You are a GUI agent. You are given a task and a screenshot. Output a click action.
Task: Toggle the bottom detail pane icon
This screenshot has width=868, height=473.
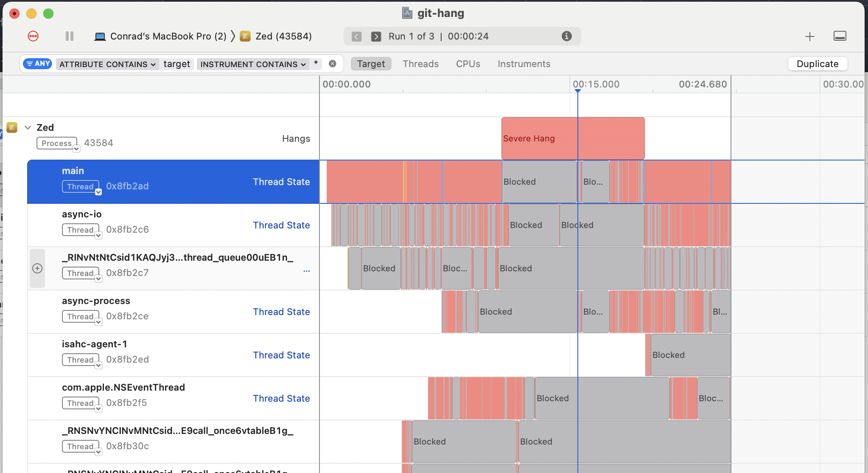coord(840,36)
